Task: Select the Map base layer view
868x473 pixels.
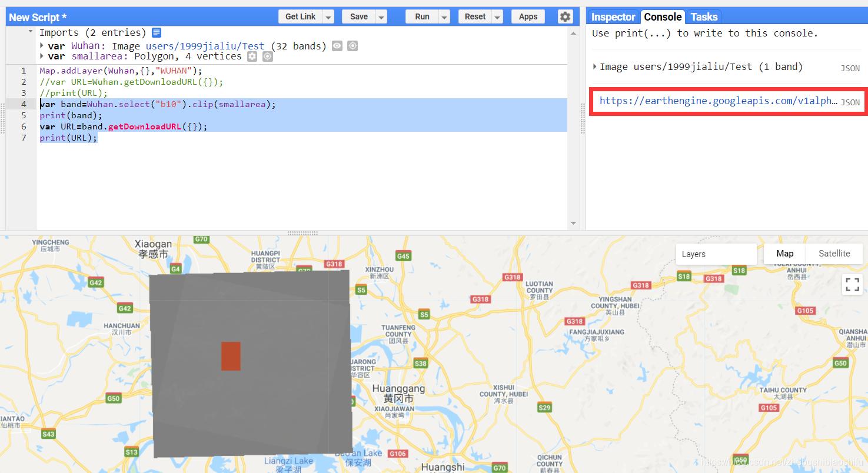Action: [x=784, y=254]
